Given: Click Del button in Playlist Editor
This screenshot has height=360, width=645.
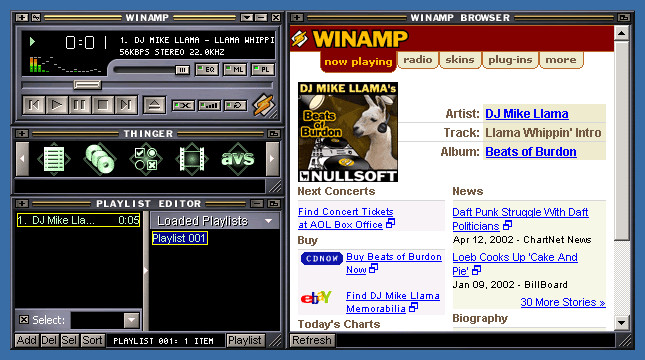Looking at the screenshot, I should [x=49, y=341].
